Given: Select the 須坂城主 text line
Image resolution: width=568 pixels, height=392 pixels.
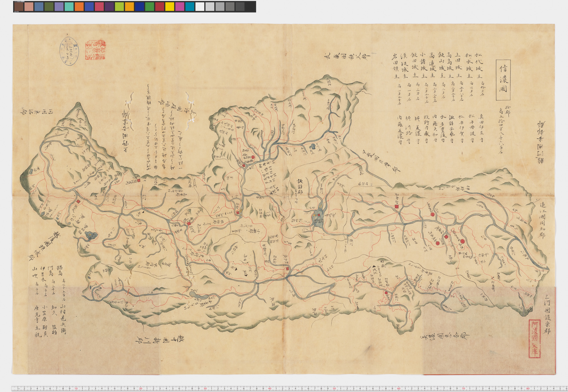Looking at the screenshot, I should (x=404, y=65).
